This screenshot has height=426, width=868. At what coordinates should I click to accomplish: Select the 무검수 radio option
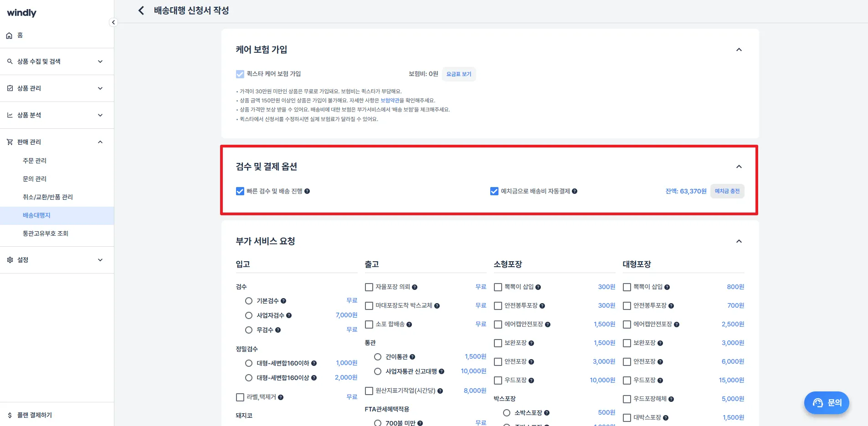point(249,330)
